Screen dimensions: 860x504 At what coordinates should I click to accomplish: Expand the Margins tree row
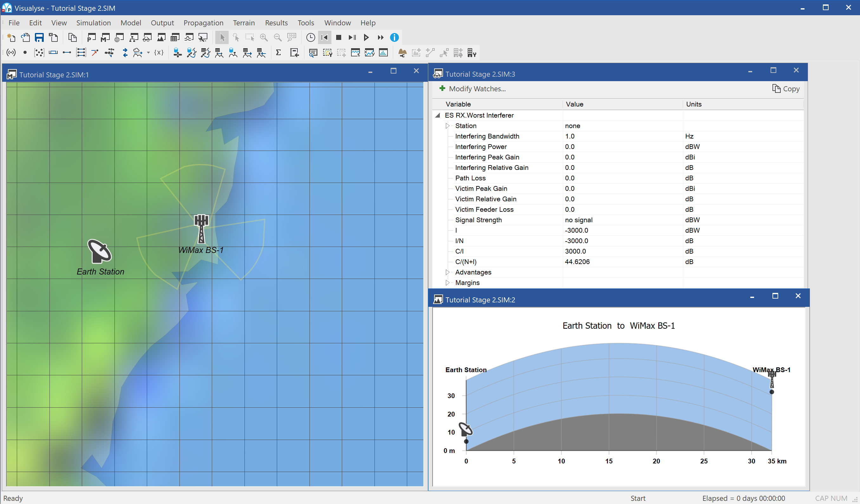447,283
